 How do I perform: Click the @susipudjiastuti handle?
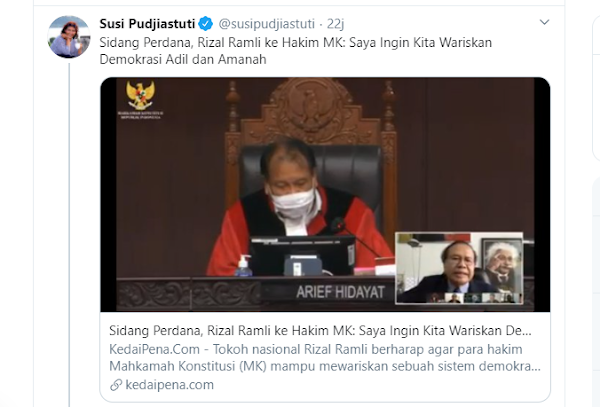pyautogui.click(x=267, y=24)
